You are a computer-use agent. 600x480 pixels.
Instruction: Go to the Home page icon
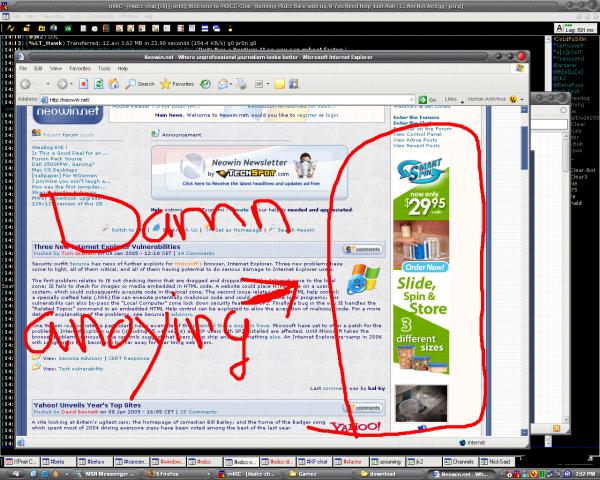[114, 84]
